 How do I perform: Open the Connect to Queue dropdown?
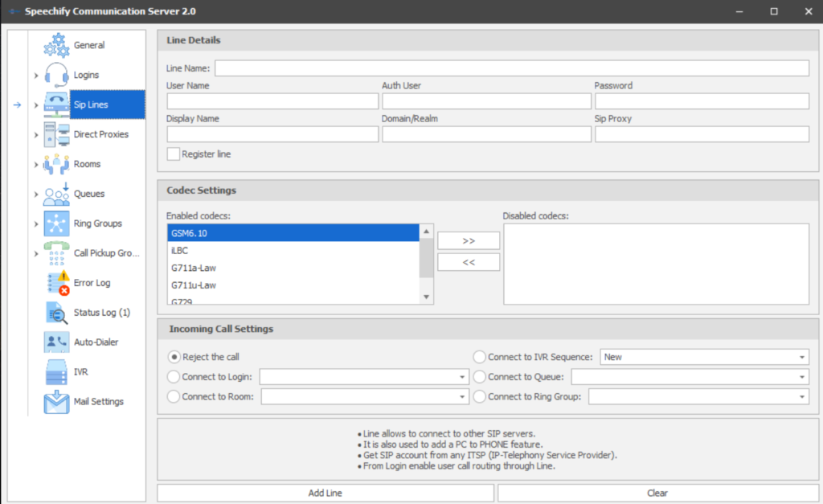(802, 377)
